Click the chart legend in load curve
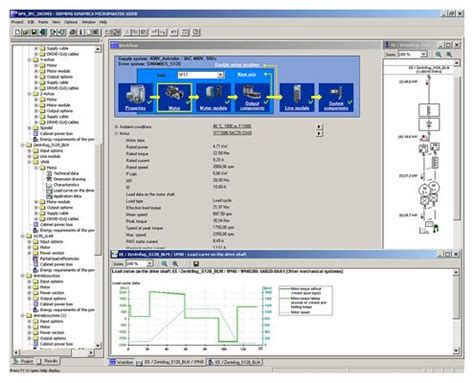 [x=305, y=301]
